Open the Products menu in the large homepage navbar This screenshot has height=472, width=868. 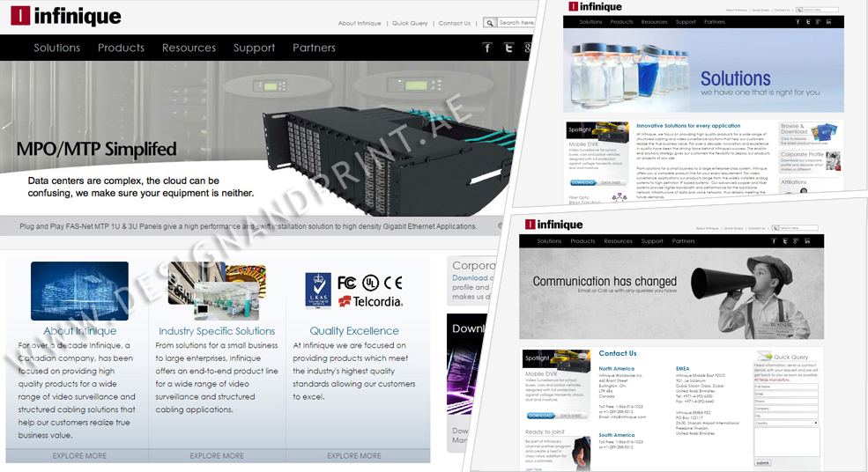click(x=121, y=48)
